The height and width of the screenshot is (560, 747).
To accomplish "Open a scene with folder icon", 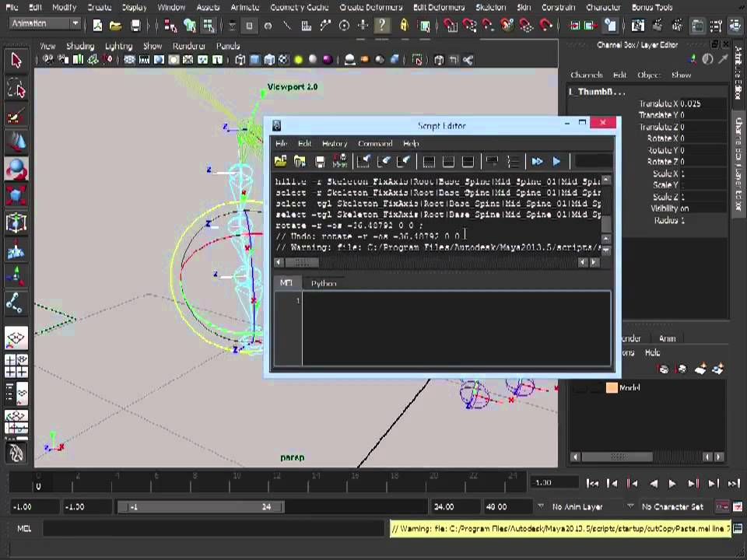I will coord(116,25).
